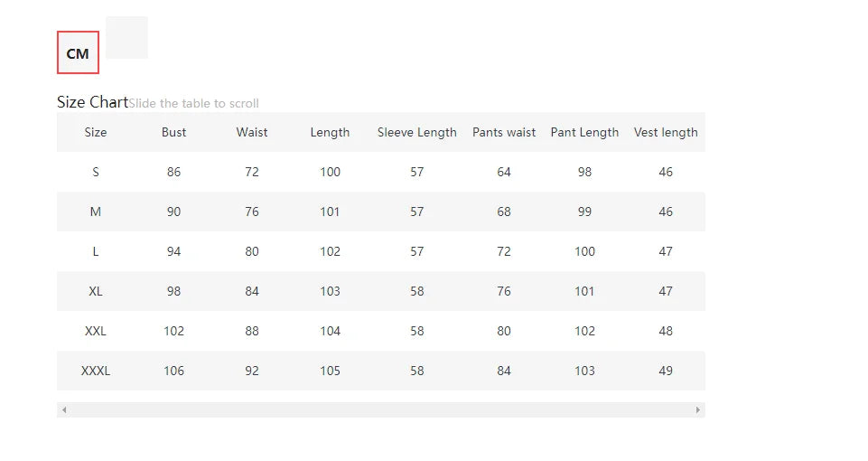The image size is (868, 461).
Task: Click the horizontal scrollbar track under table
Action: click(x=379, y=410)
